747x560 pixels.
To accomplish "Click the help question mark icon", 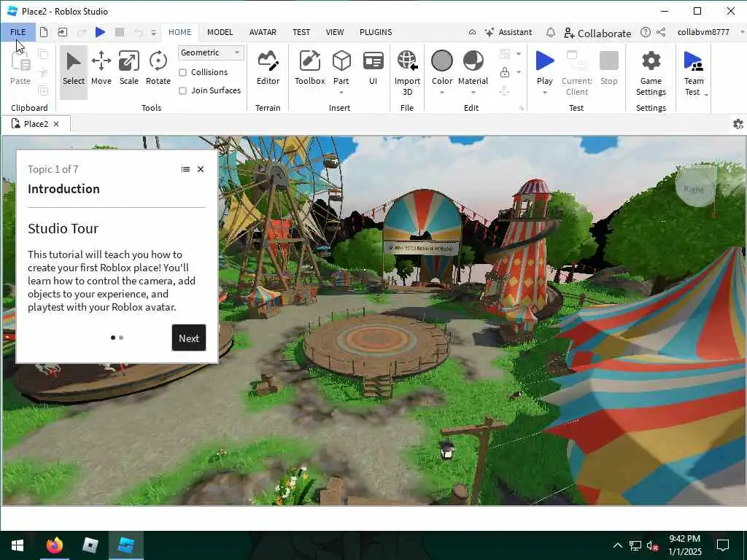I will (646, 32).
